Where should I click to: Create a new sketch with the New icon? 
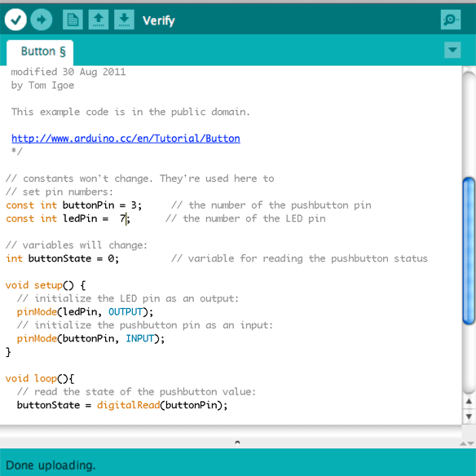73,20
